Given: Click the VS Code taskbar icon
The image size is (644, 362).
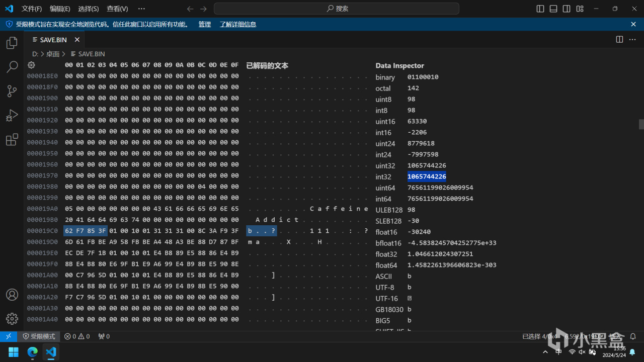Looking at the screenshot, I should coord(51,352).
